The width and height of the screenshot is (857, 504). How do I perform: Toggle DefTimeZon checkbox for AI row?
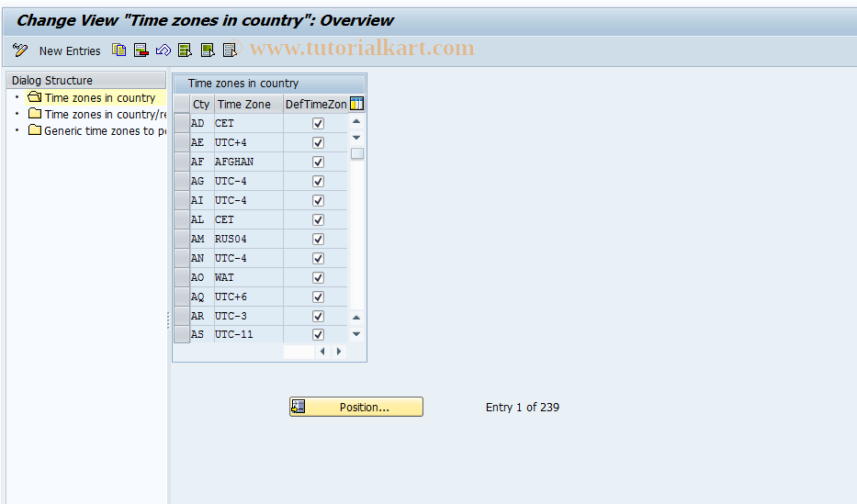click(x=318, y=200)
